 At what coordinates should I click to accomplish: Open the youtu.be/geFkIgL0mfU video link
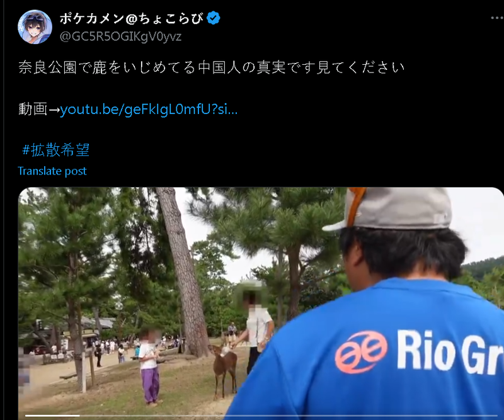point(149,110)
